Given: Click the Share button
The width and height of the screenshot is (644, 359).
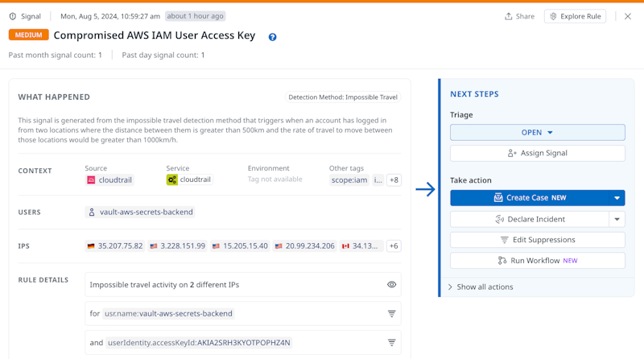Looking at the screenshot, I should pos(519,16).
